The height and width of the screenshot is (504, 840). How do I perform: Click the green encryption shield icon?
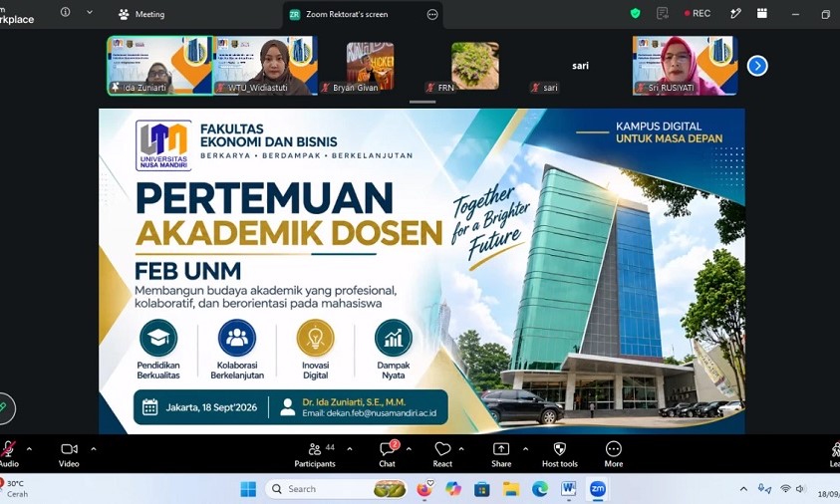636,13
